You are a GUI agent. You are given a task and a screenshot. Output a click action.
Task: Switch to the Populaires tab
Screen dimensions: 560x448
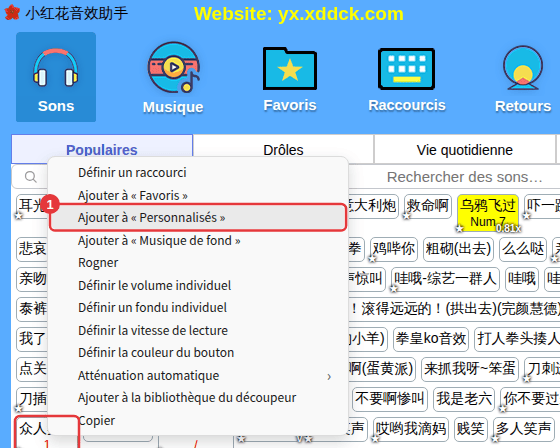tap(102, 150)
